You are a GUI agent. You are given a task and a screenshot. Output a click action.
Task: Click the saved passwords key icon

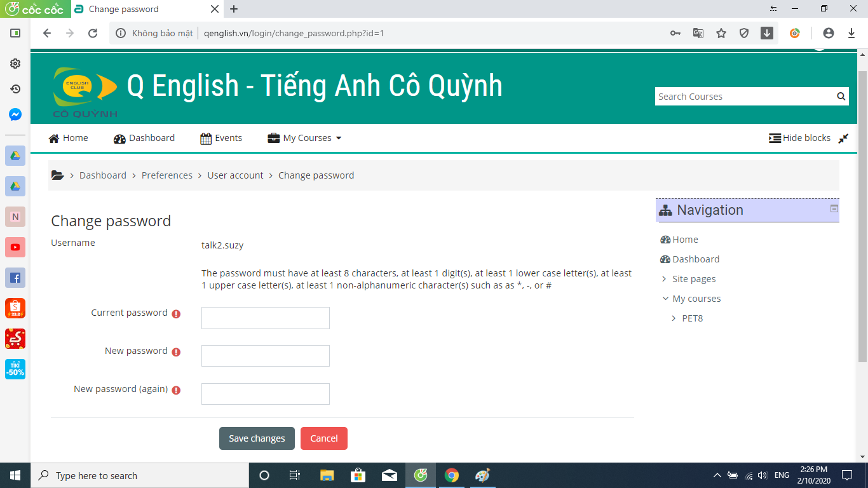pyautogui.click(x=675, y=33)
